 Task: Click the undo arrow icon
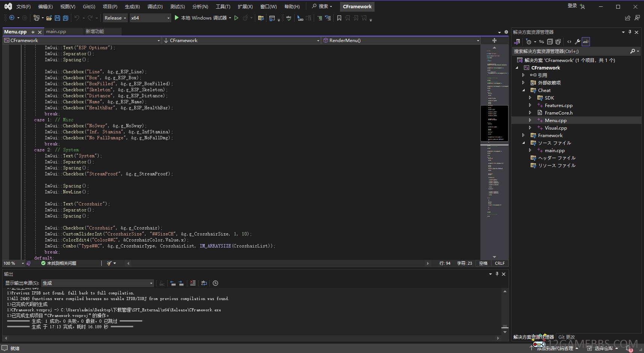pos(77,18)
